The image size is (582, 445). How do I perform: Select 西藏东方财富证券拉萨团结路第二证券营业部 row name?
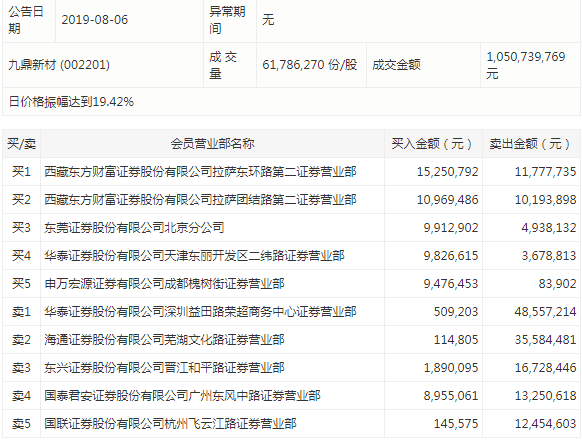(x=200, y=200)
